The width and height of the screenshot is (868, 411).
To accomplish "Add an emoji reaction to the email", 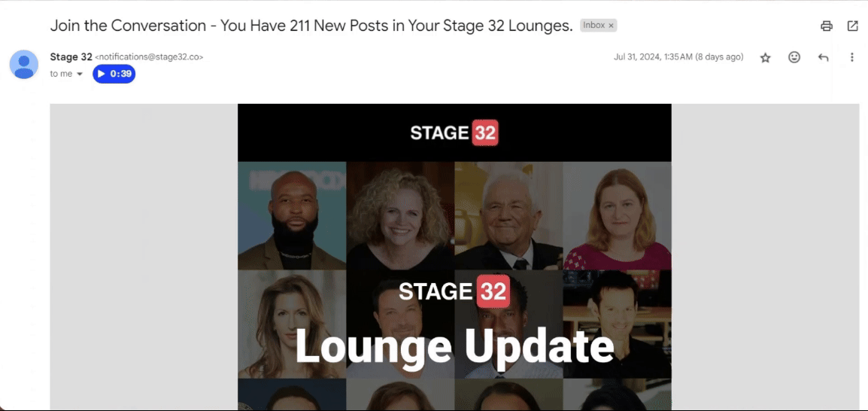I will (794, 57).
